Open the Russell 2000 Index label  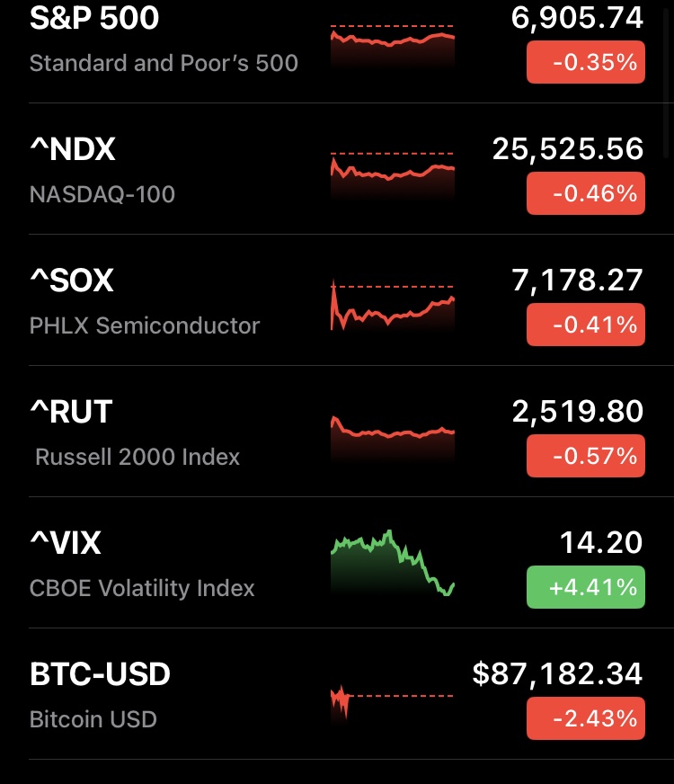point(137,457)
